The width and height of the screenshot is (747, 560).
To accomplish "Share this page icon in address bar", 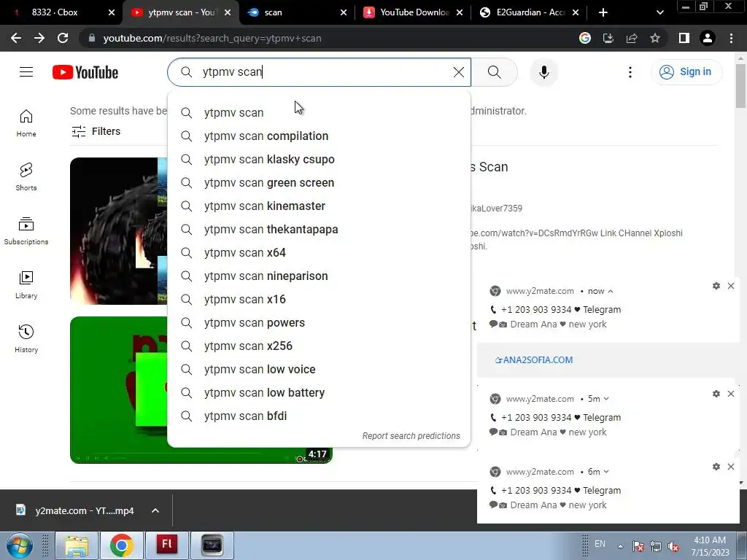I will click(x=632, y=38).
